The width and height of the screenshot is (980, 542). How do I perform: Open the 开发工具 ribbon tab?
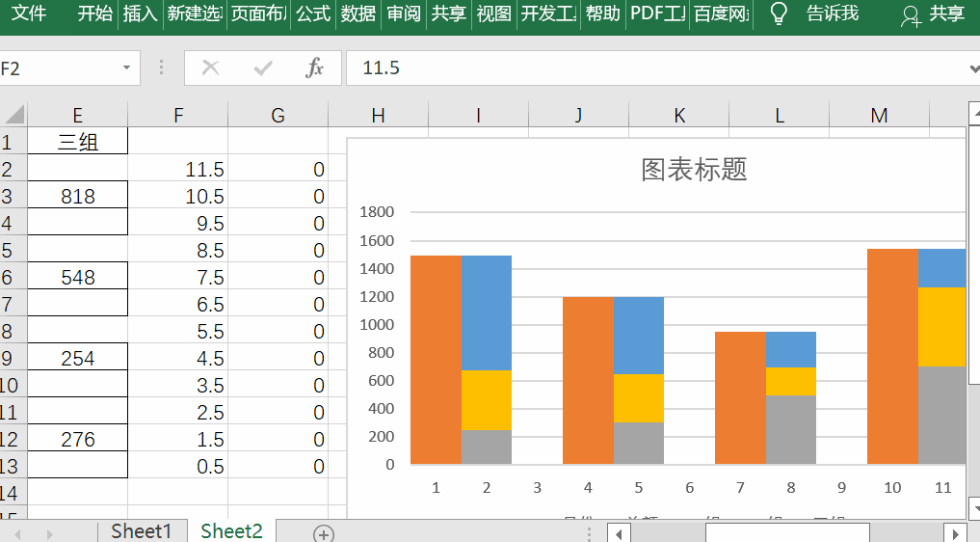548,14
